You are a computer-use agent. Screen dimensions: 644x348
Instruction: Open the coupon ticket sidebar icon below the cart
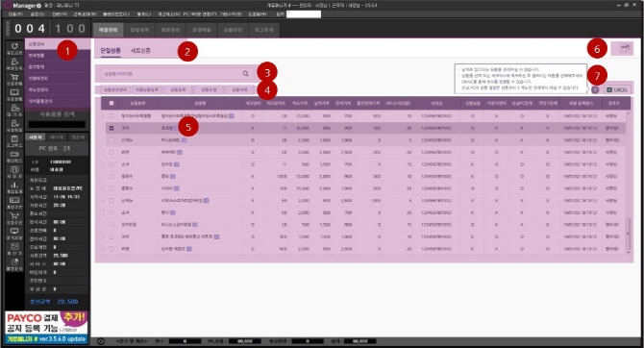pyautogui.click(x=14, y=92)
